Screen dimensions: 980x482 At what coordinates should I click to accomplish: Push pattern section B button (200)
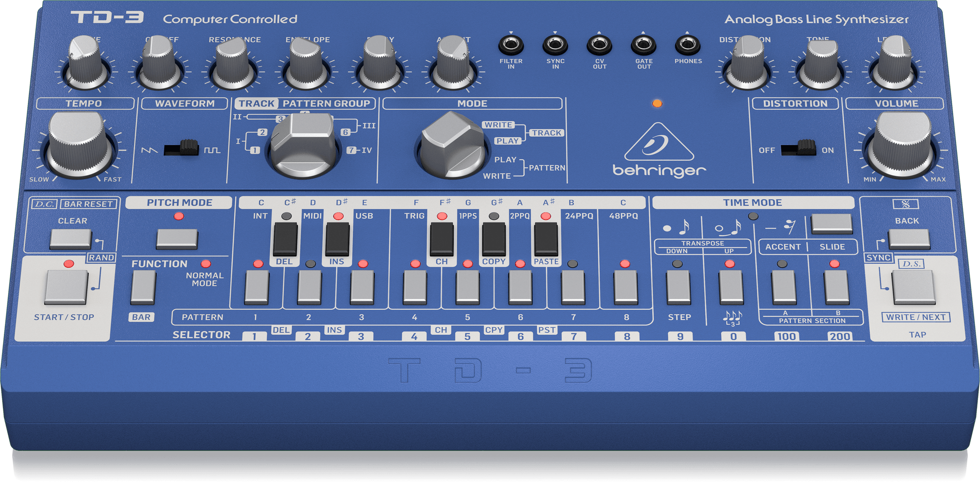(x=837, y=287)
